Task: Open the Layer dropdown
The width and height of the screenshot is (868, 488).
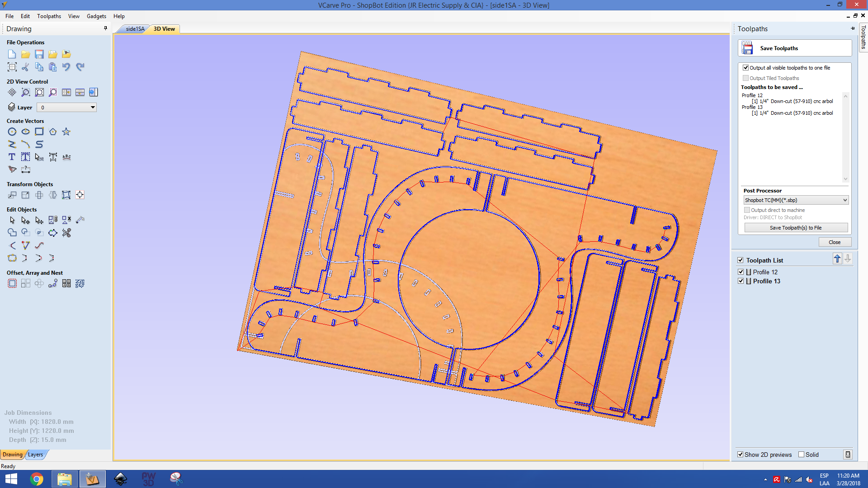Action: 66,108
